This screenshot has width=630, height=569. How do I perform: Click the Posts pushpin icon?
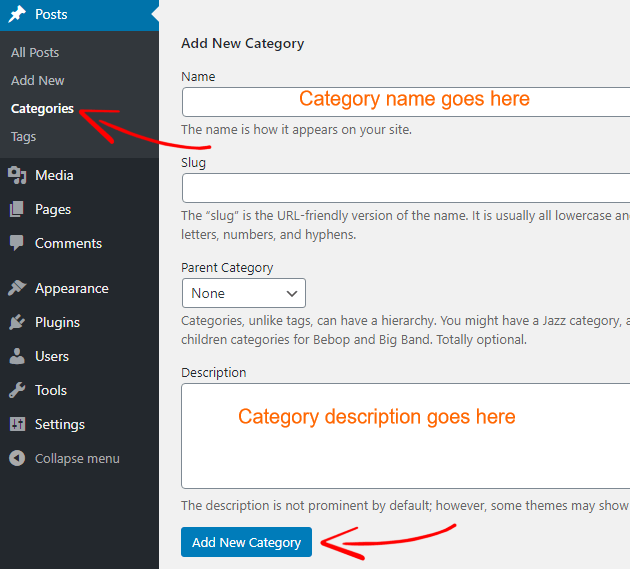pyautogui.click(x=17, y=14)
